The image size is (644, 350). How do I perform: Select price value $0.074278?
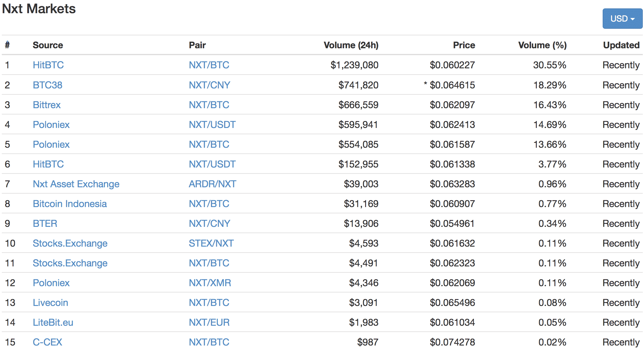tap(452, 342)
